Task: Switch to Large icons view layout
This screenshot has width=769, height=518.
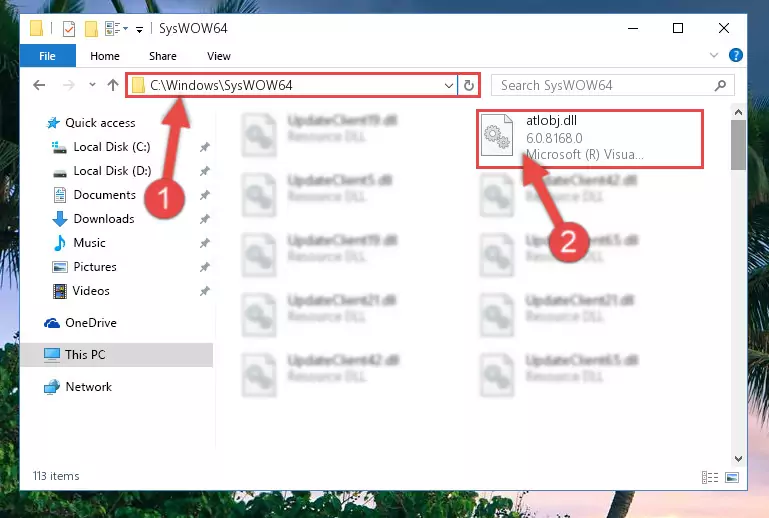Action: click(x=732, y=477)
